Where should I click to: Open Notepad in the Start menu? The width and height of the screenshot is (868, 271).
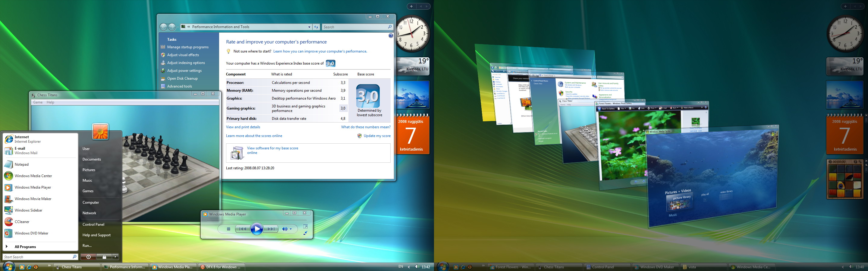tap(40, 164)
